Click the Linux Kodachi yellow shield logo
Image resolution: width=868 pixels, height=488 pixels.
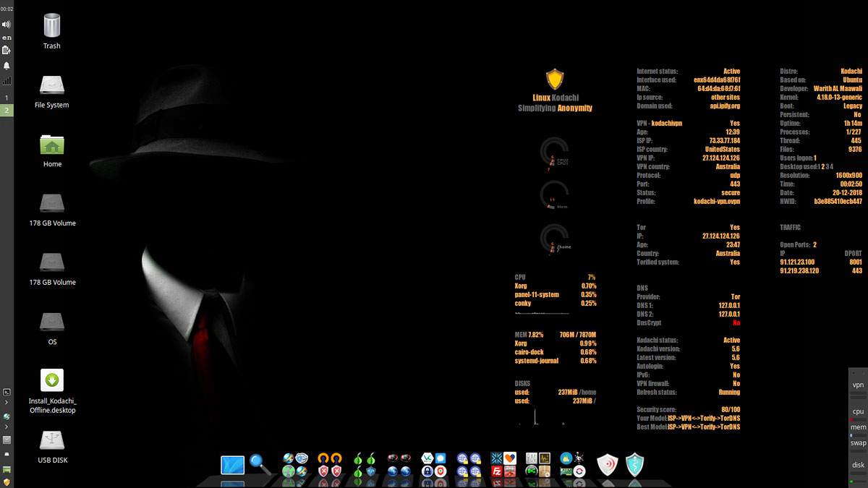555,79
